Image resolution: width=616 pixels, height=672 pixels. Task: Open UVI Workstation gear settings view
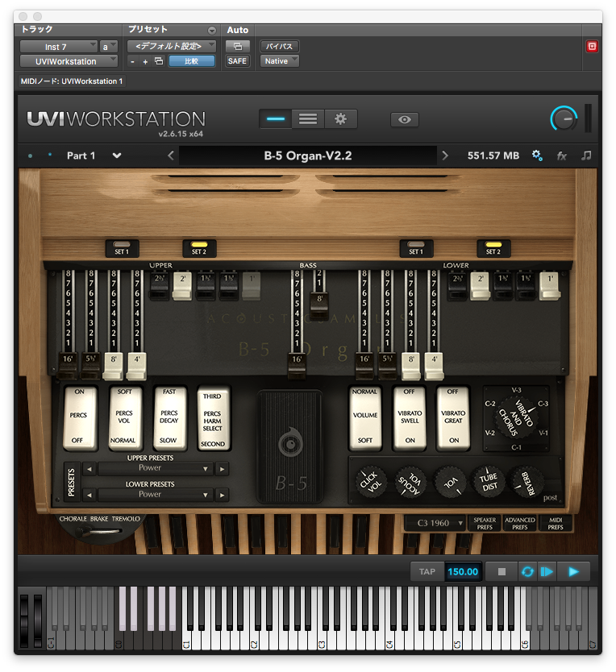(340, 118)
